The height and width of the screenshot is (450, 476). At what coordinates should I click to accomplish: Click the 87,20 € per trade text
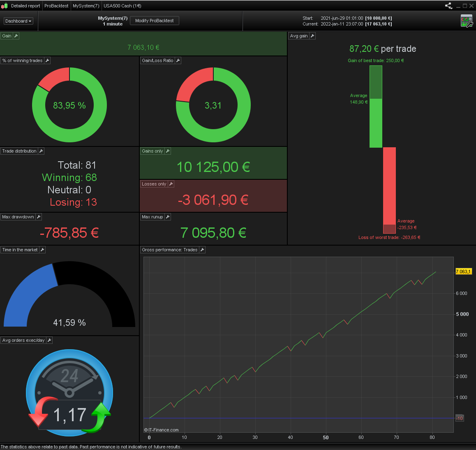(x=383, y=49)
